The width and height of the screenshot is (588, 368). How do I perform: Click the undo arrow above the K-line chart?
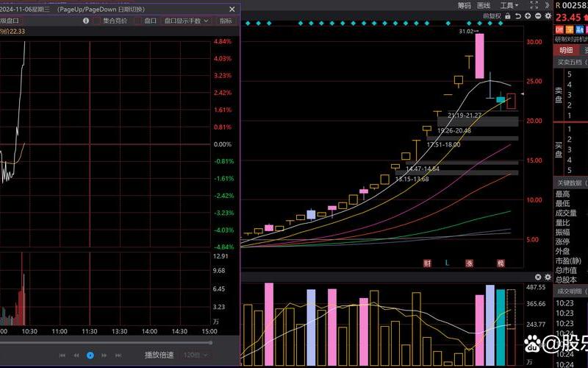click(x=517, y=15)
